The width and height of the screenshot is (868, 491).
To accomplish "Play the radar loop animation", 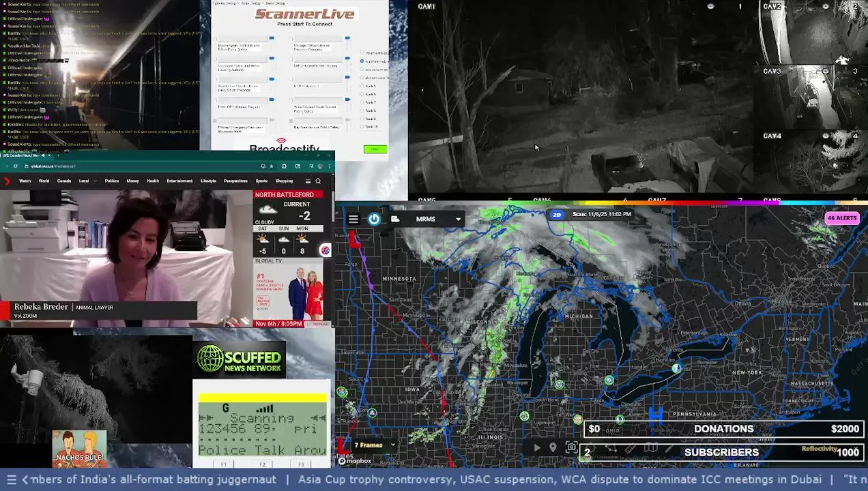I will [x=536, y=448].
